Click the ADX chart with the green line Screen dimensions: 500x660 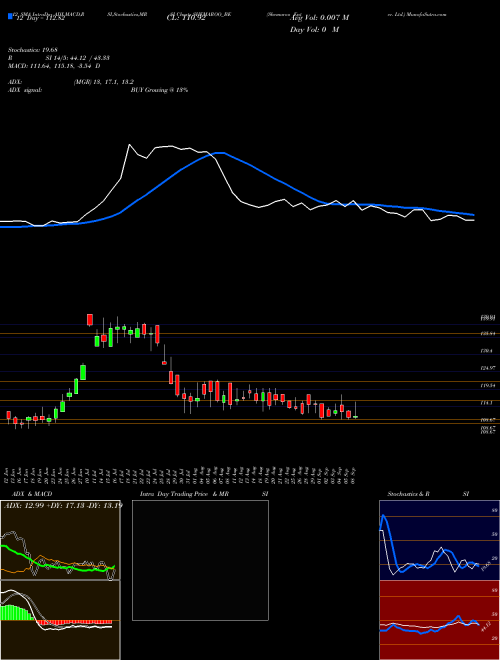pos(60,540)
